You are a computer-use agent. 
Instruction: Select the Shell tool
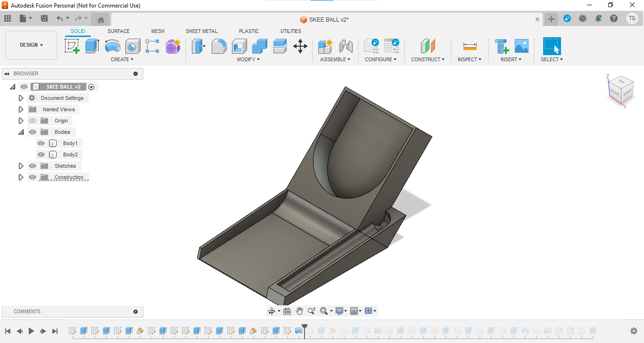239,46
